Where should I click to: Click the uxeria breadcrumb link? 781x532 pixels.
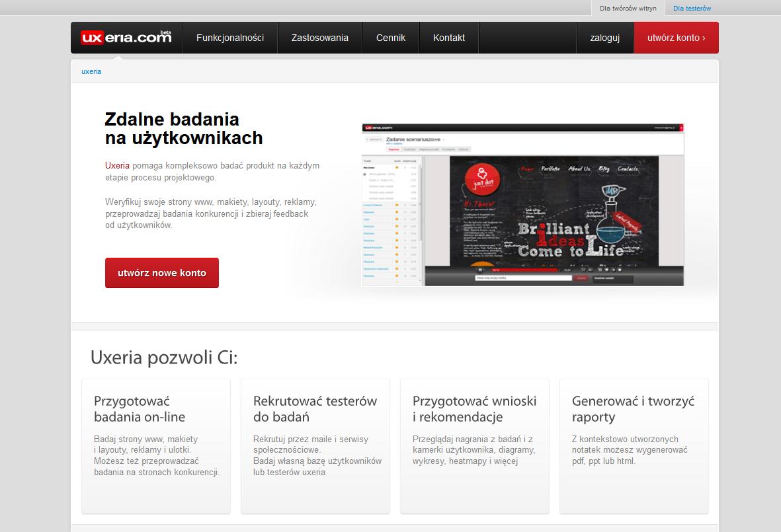91,71
